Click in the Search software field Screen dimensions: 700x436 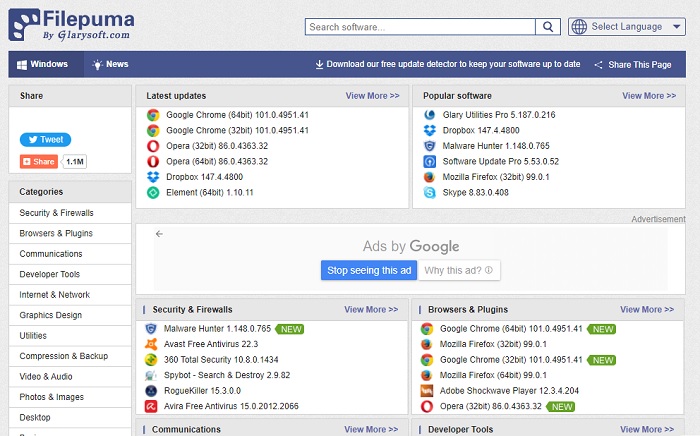click(420, 27)
